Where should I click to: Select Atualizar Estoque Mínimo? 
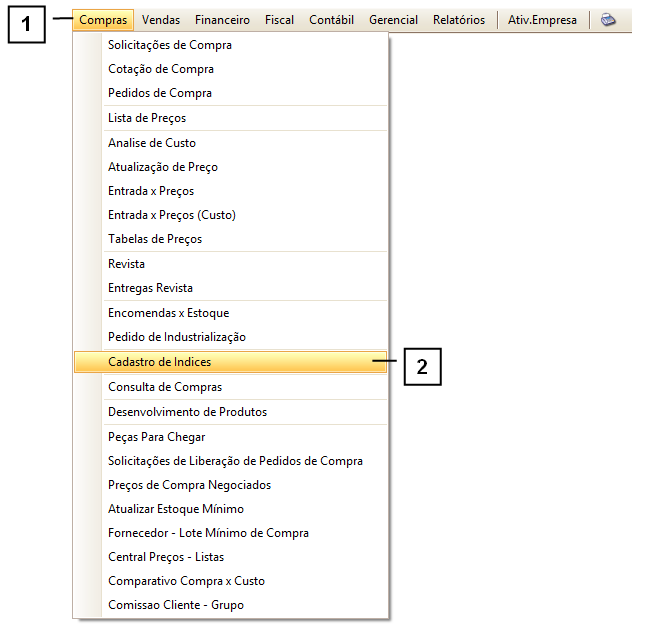[176, 509]
